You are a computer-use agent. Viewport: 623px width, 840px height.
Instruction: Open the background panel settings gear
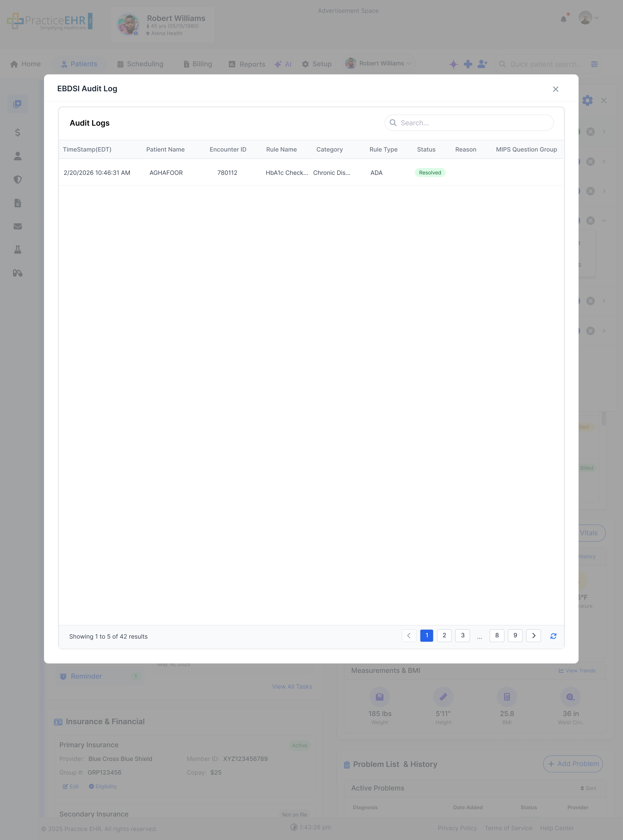point(587,100)
